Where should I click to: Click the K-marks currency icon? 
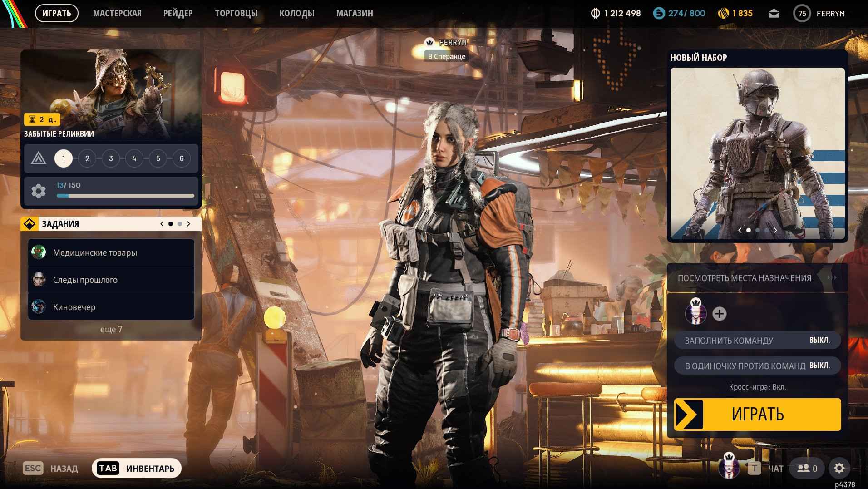pos(595,14)
